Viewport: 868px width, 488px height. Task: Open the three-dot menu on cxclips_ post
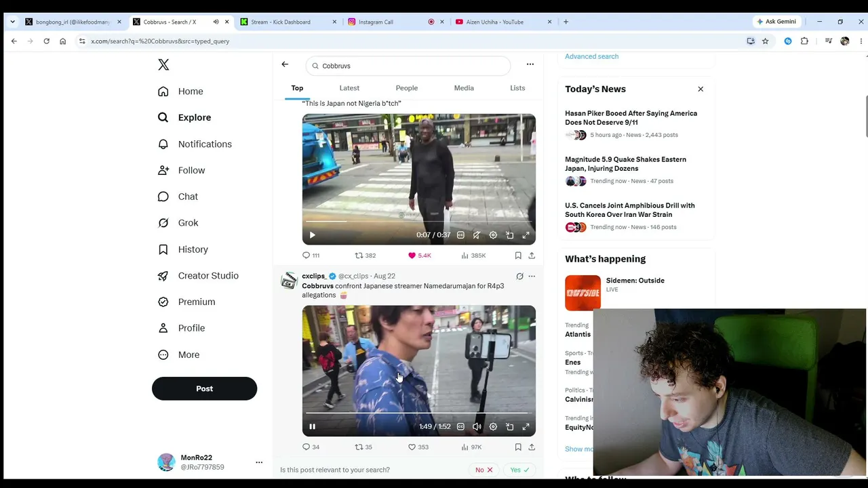tap(532, 277)
